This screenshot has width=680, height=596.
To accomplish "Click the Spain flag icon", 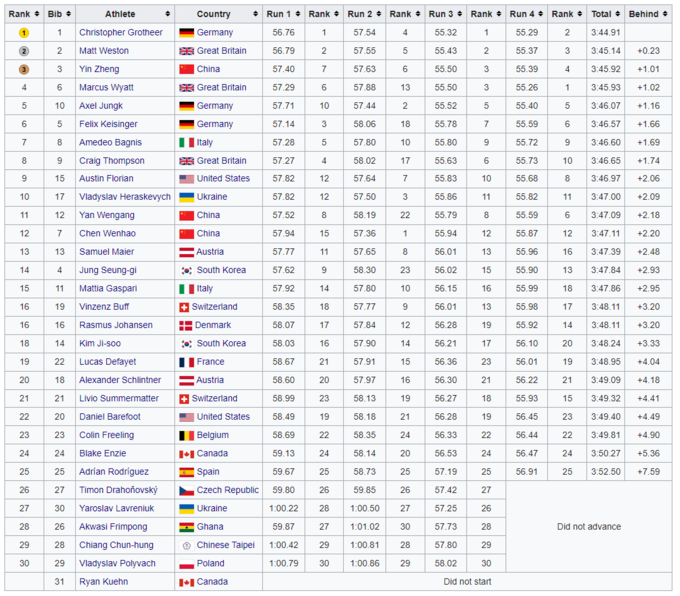I will click(x=186, y=472).
